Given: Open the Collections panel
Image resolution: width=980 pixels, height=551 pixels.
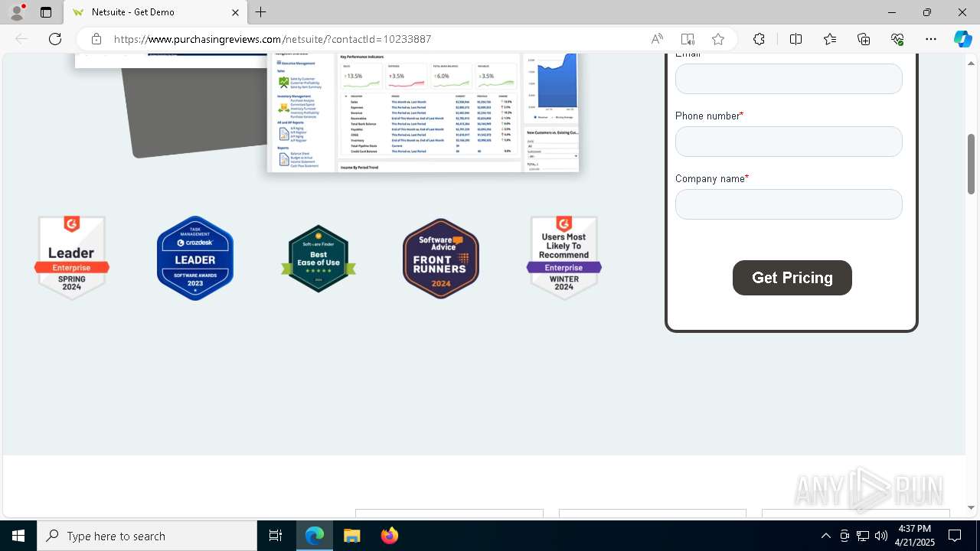Looking at the screenshot, I should coord(864,39).
